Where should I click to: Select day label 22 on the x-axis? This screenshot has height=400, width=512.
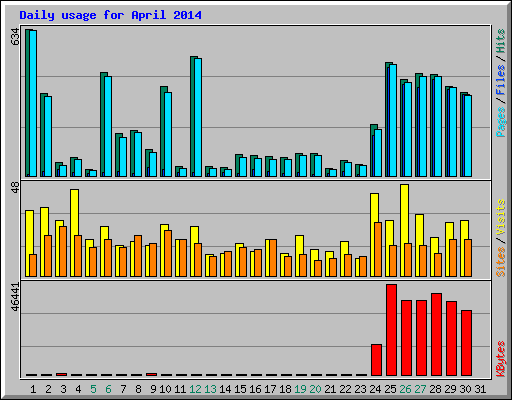pyautogui.click(x=345, y=389)
